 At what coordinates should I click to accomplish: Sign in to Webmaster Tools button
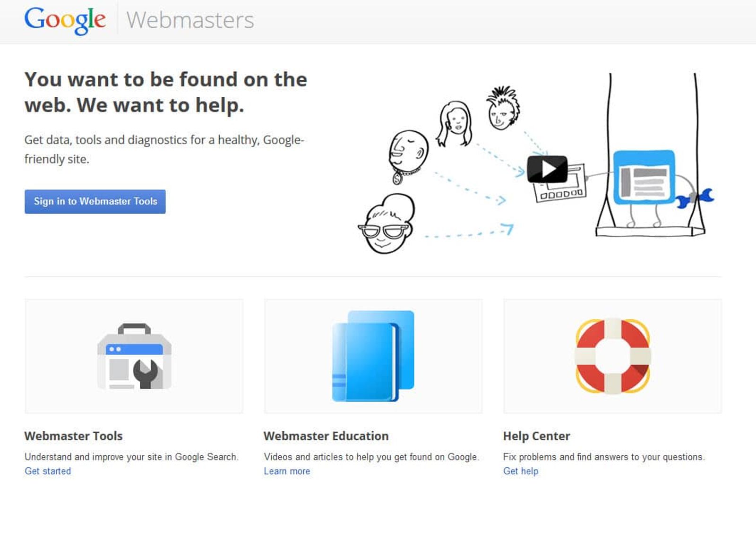coord(95,202)
